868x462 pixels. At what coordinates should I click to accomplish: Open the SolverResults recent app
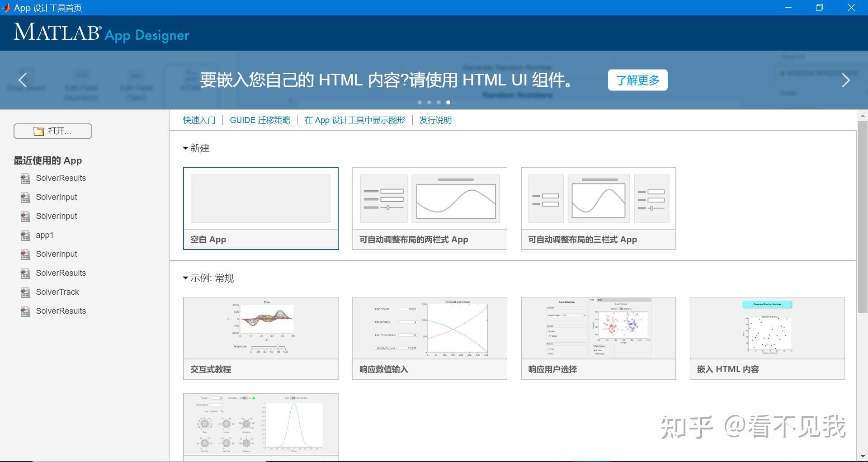(x=61, y=178)
